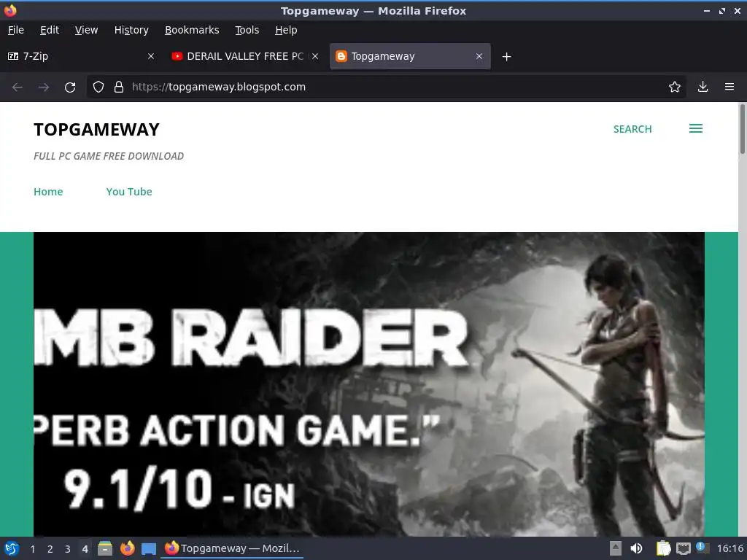747x560 pixels.
Task: Open the Help menu
Action: (x=286, y=30)
